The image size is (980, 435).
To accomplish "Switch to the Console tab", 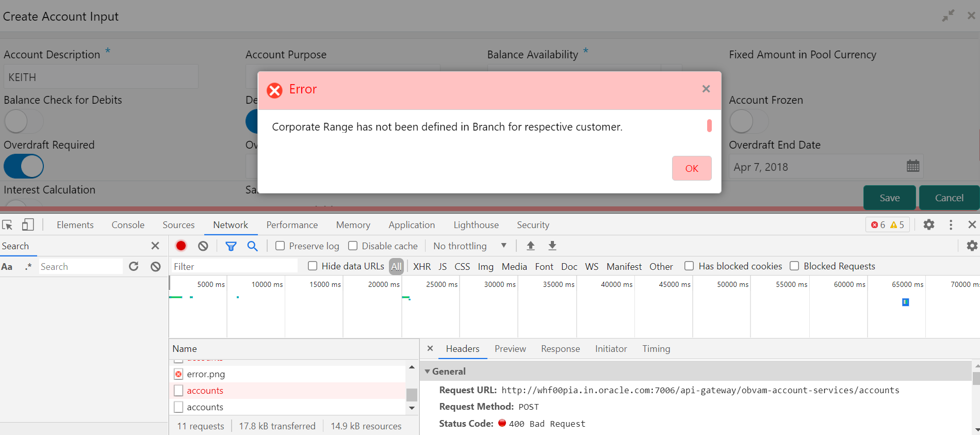I will [x=128, y=225].
